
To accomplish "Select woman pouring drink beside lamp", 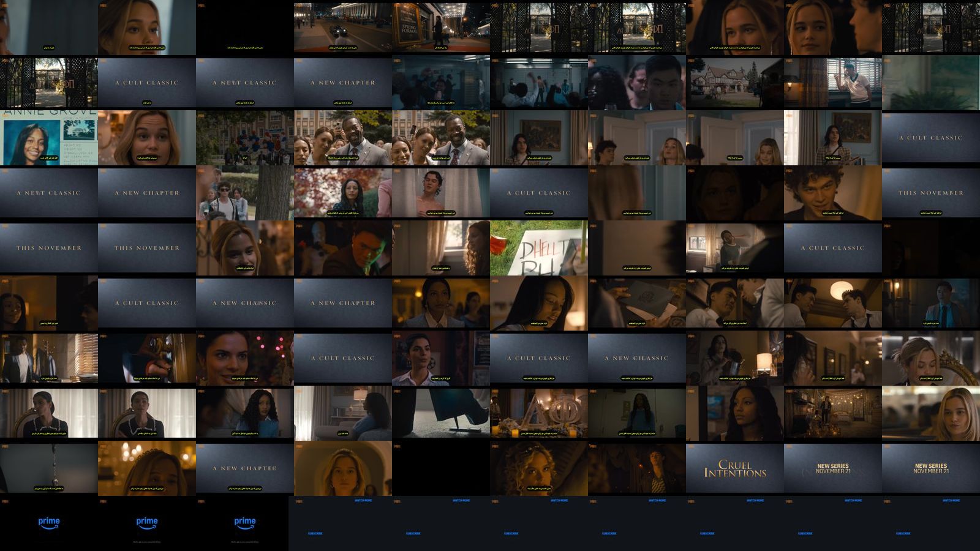I will 735,358.
